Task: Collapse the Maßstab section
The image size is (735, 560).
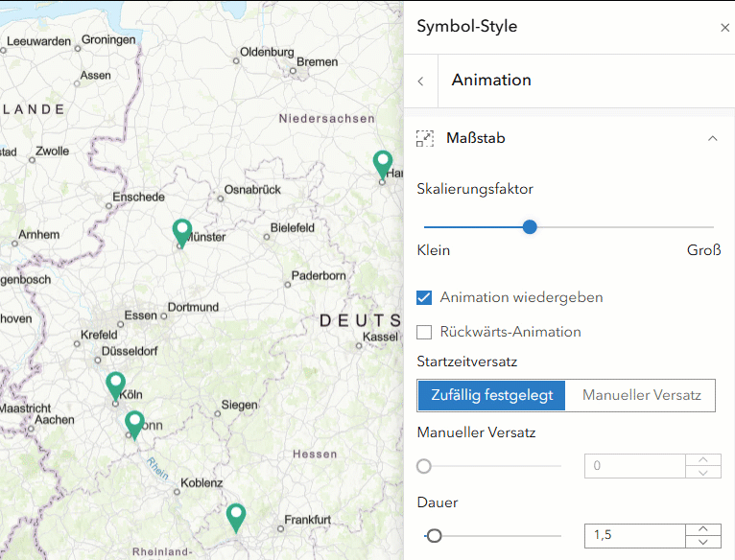Action: pos(713,138)
